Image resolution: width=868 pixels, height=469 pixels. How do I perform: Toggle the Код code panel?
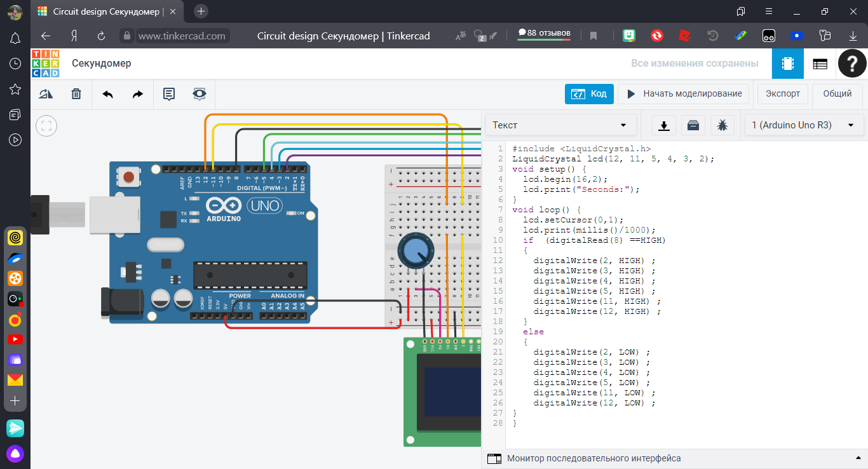[589, 93]
